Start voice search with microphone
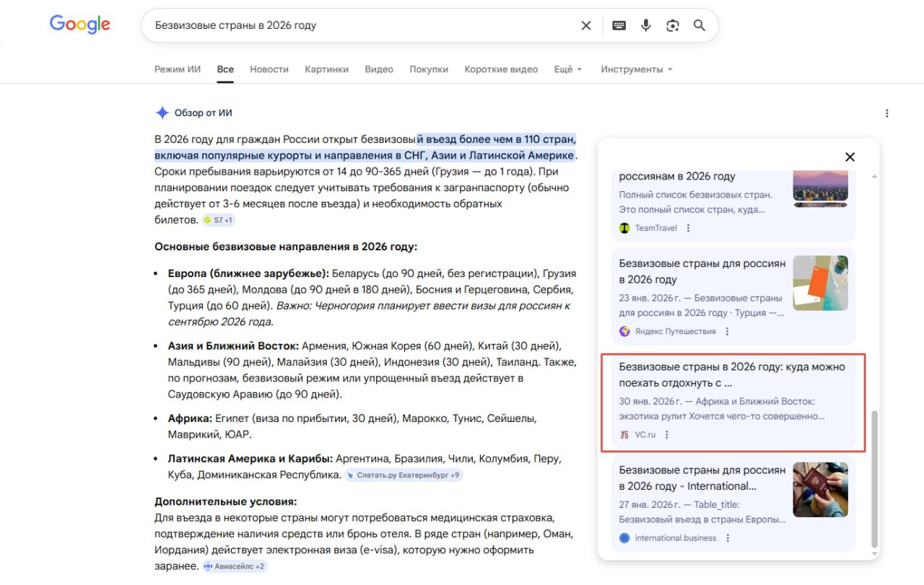 pos(645,26)
